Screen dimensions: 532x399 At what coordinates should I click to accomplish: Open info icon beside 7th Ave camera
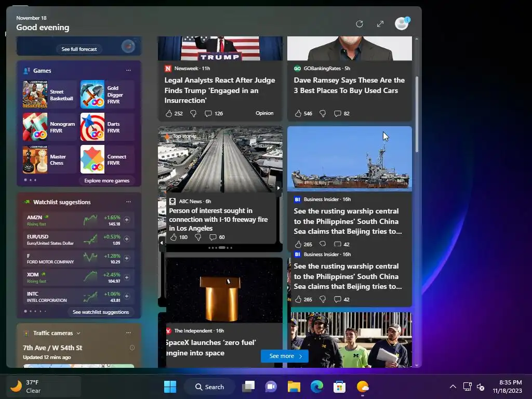[132, 348]
